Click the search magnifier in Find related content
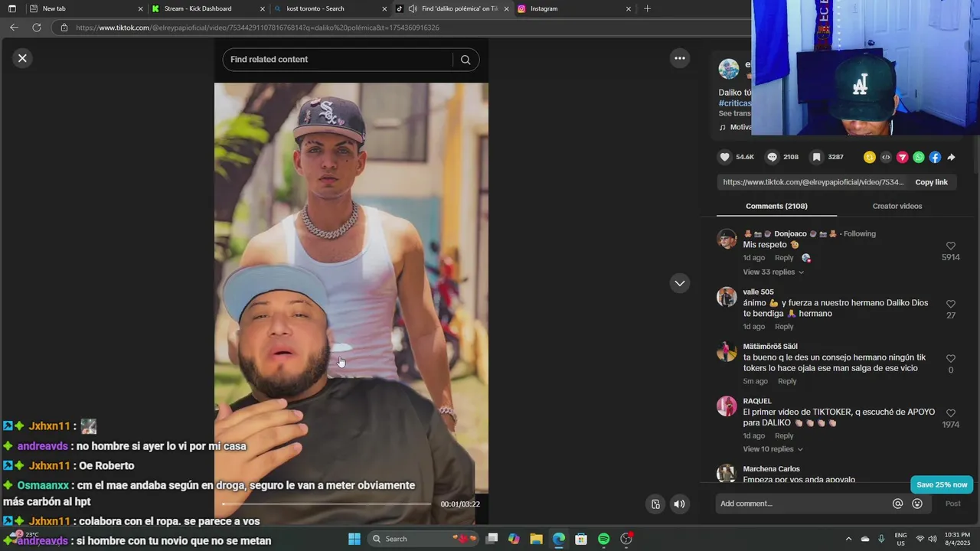The width and height of the screenshot is (980, 551). pos(465,60)
